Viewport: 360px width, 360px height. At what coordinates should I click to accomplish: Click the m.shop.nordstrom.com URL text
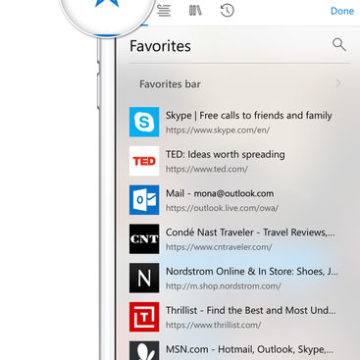click(223, 286)
